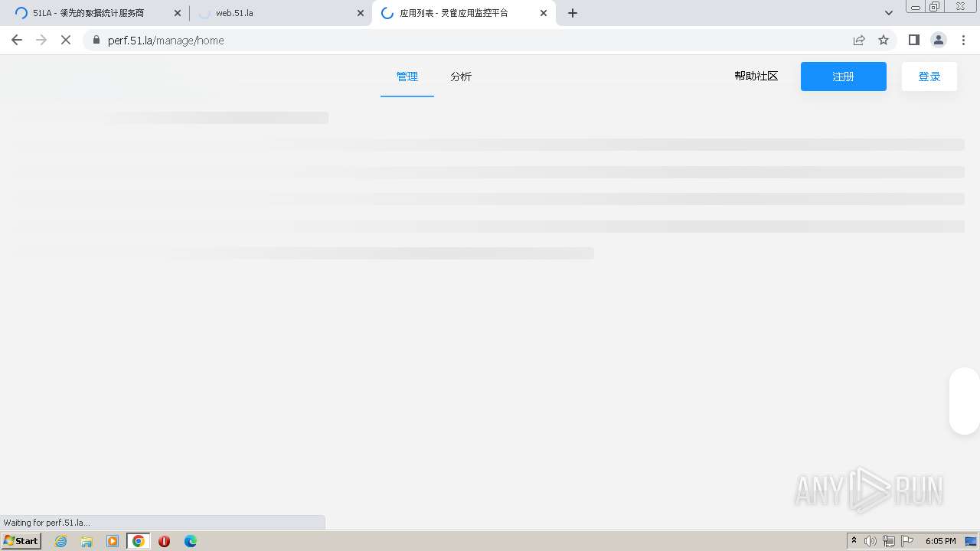Screen dimensions: 980x551
Task: Go forward to next page
Action: click(41, 40)
